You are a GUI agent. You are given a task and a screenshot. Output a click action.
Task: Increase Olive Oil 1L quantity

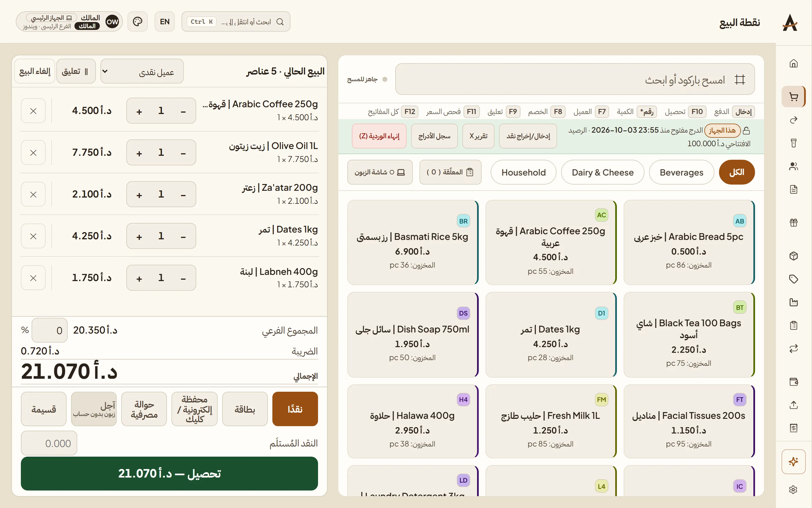click(x=139, y=153)
